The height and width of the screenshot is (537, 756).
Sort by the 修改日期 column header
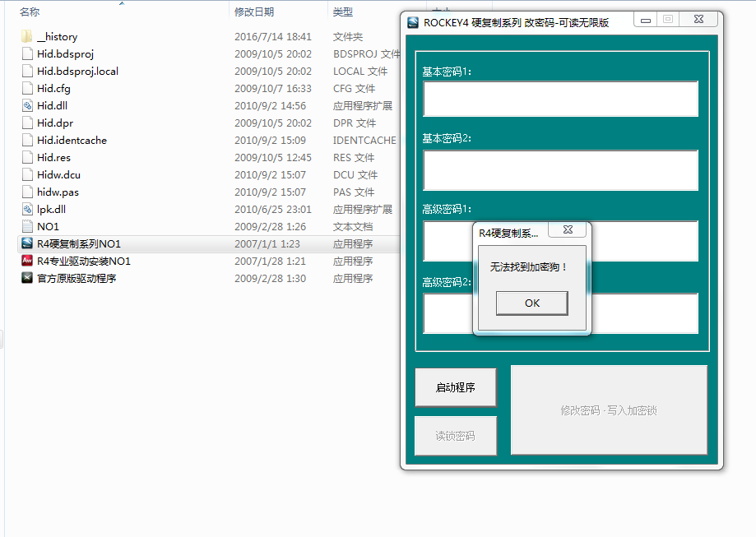coord(254,12)
